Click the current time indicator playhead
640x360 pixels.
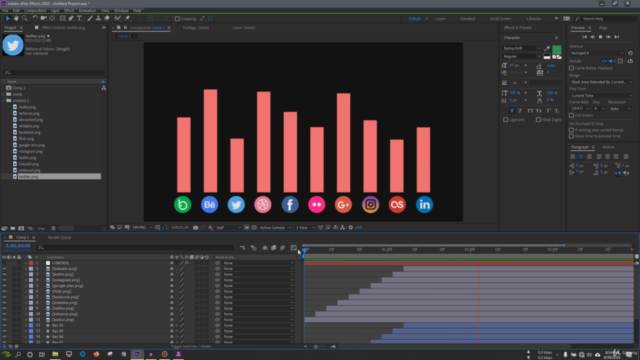[x=304, y=249]
